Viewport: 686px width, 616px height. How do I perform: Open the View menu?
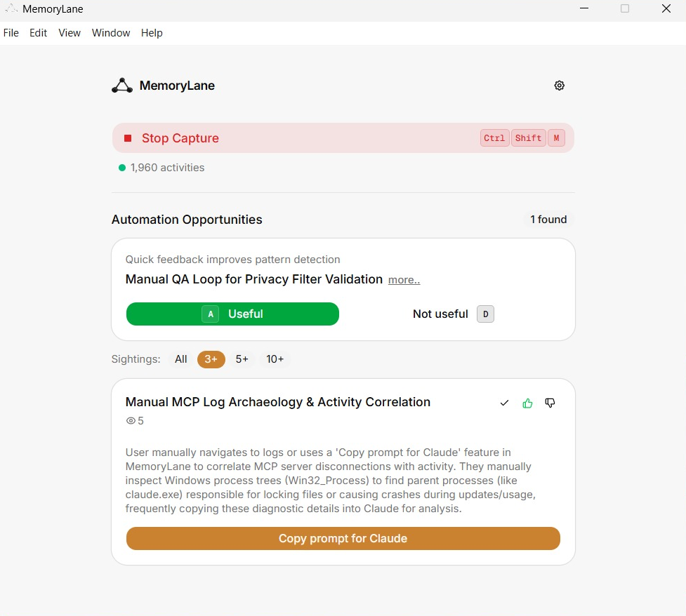(x=70, y=33)
